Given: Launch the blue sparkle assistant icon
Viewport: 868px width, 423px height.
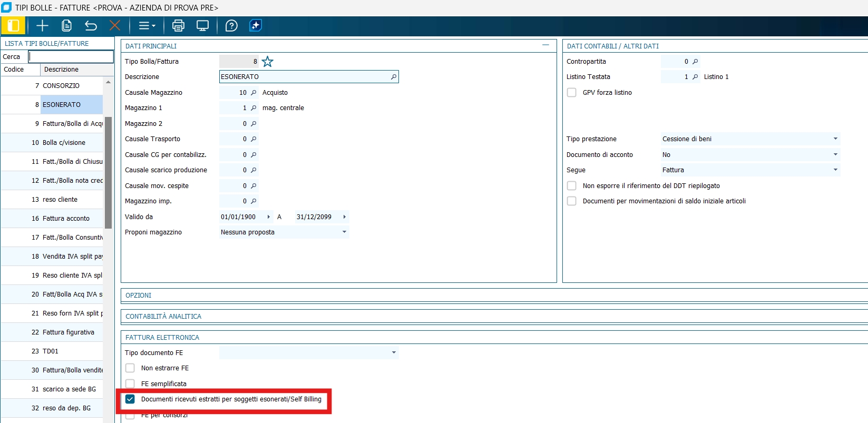Looking at the screenshot, I should pyautogui.click(x=256, y=26).
